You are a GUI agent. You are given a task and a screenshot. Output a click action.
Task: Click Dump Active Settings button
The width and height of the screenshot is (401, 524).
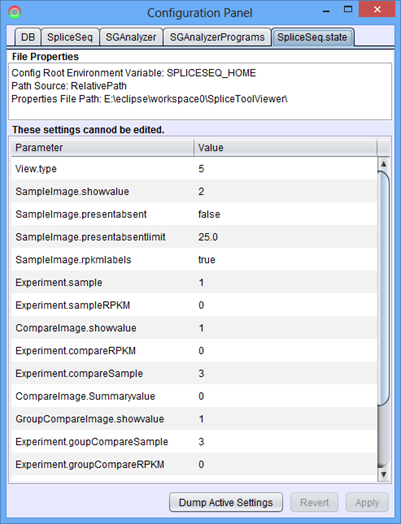tap(226, 502)
